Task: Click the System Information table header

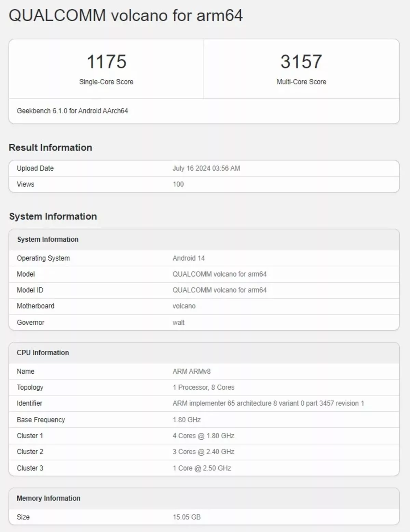Action: (x=204, y=240)
